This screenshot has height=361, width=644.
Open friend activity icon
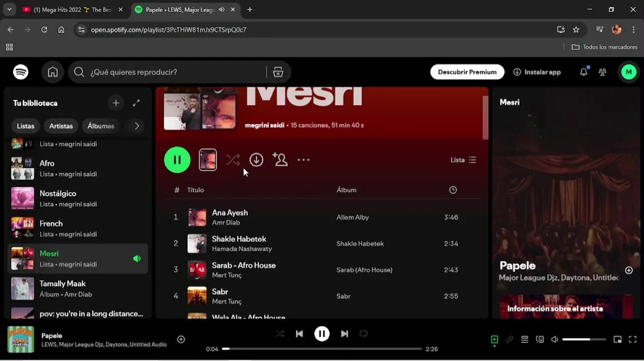(x=602, y=72)
